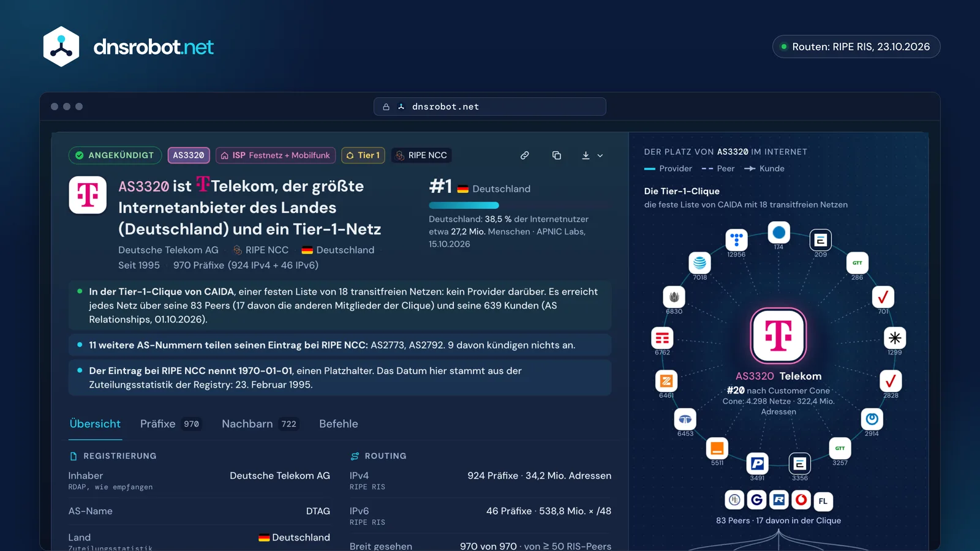Screen dimensions: 980x551
Task: Click the Vodafone peer icon below the ring
Action: pos(801,500)
